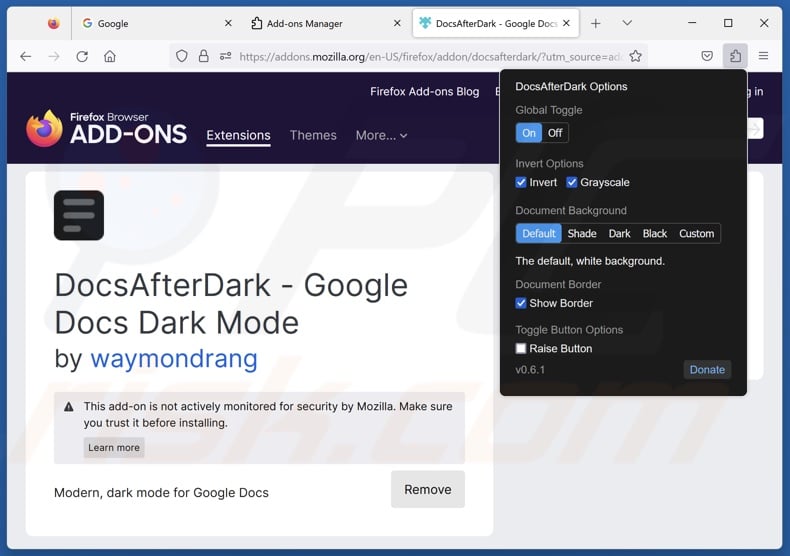Toggle the Extensions puzzle icon
The width and height of the screenshot is (790, 556).
(x=735, y=56)
